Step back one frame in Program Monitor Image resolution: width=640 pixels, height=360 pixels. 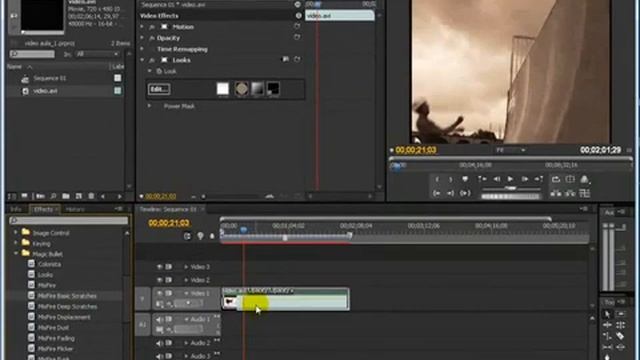click(496, 179)
